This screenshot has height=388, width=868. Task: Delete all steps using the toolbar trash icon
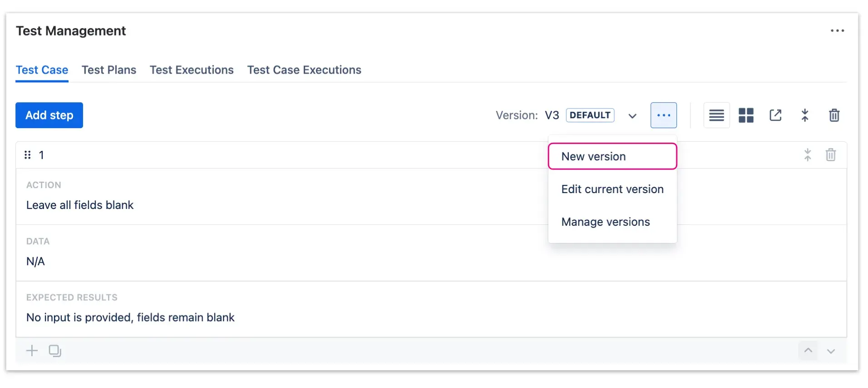point(834,115)
